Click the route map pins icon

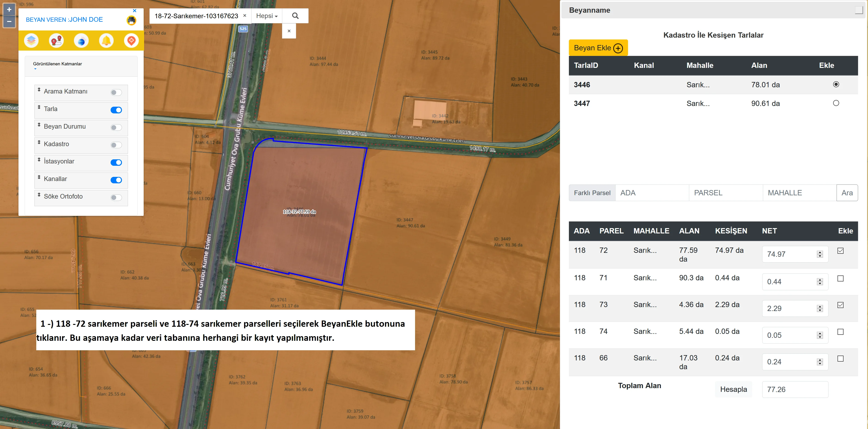coord(56,41)
